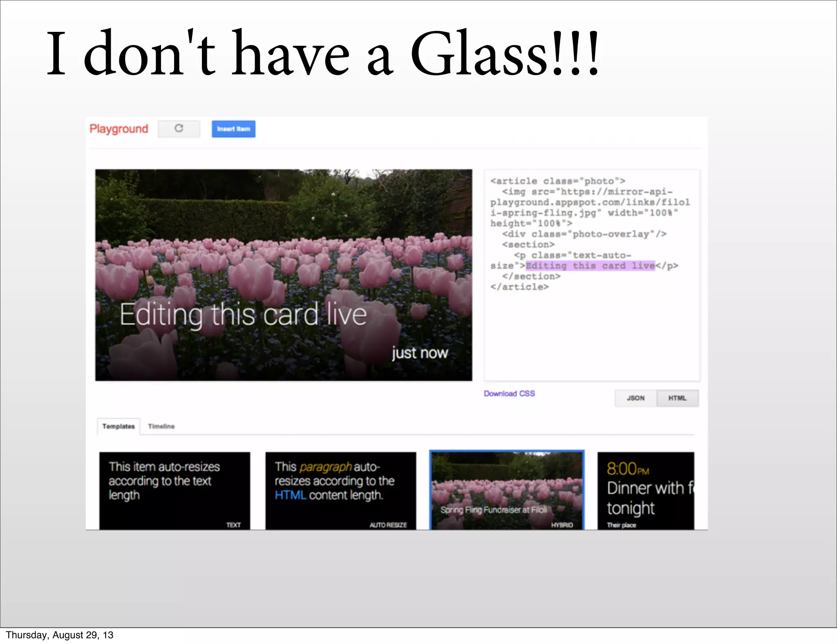Click the article class line in editor

557,181
